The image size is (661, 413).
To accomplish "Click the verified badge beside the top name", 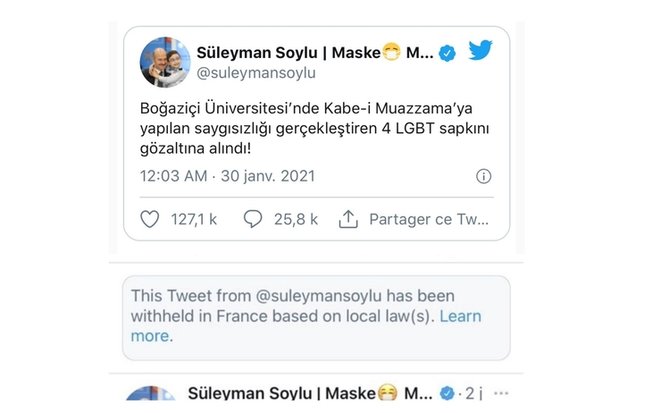I will [447, 53].
